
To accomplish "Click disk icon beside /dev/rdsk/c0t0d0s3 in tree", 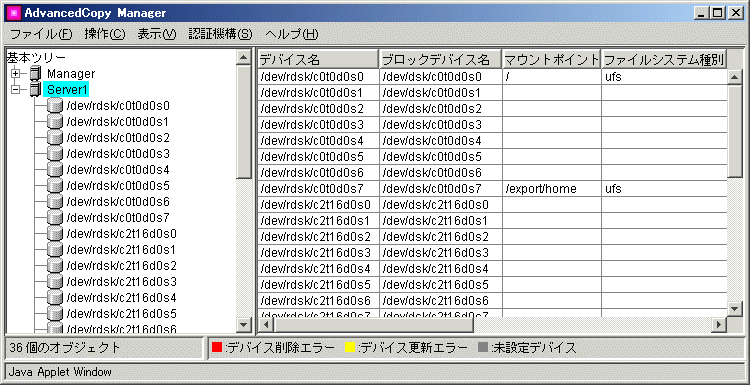I will [55, 154].
